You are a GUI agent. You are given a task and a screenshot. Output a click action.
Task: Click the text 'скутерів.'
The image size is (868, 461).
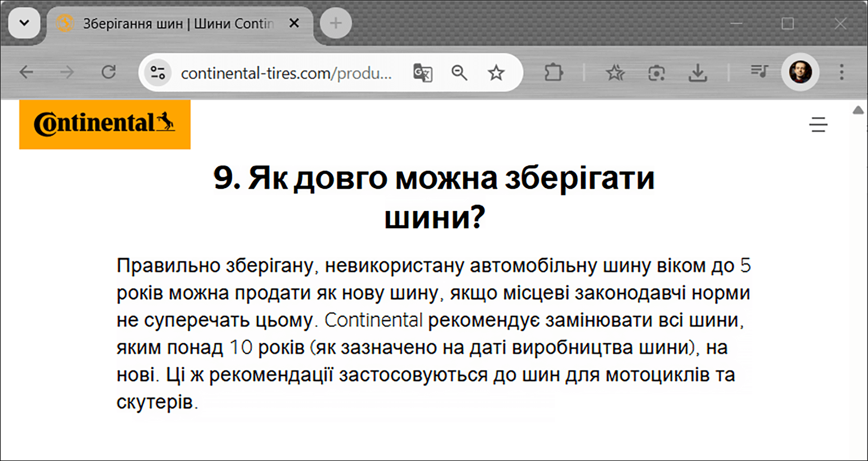click(x=157, y=402)
